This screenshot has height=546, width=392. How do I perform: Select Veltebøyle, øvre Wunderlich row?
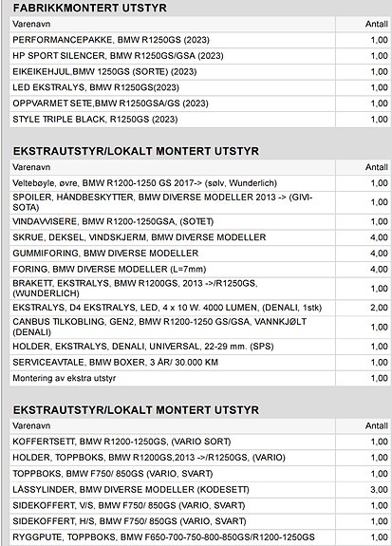[200, 183]
